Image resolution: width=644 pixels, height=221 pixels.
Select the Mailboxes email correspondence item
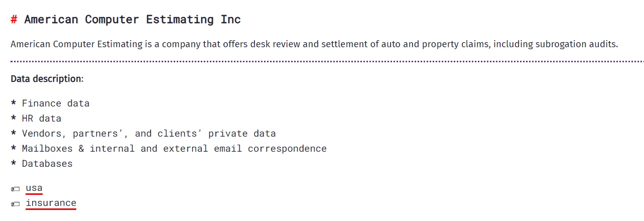174,149
